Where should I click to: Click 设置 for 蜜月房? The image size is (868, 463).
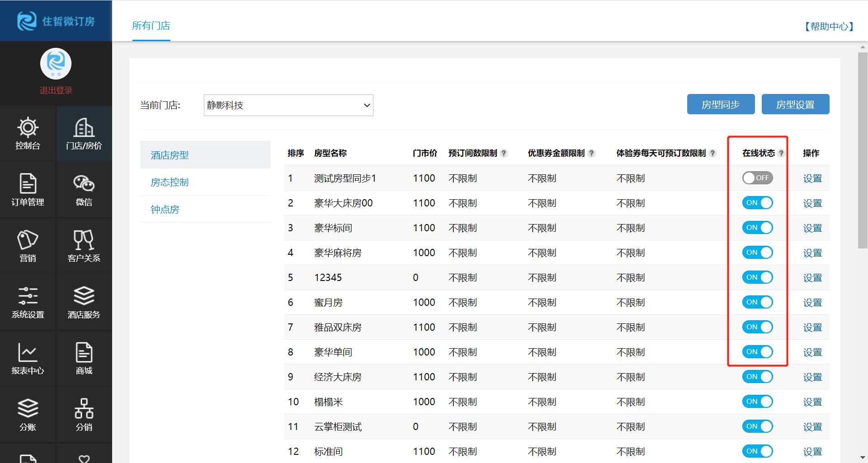812,303
